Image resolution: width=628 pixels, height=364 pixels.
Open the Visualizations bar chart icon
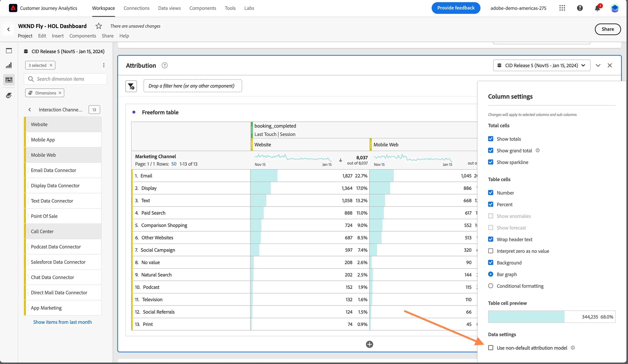click(9, 65)
